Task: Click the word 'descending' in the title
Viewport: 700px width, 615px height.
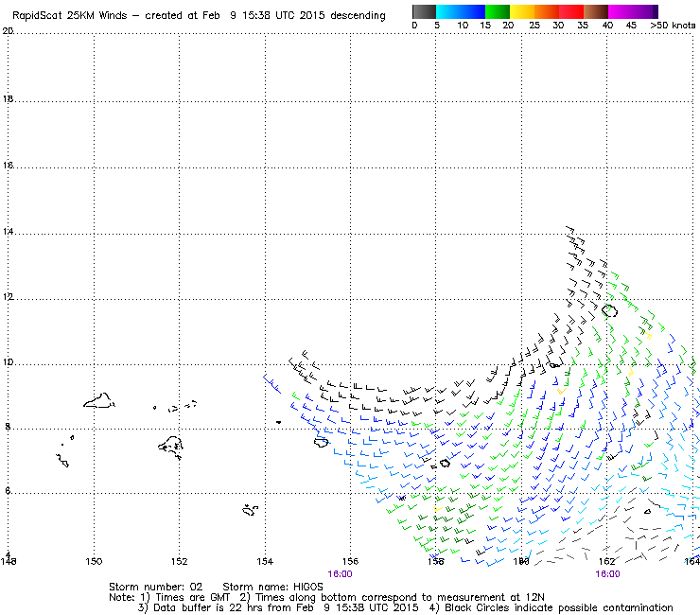Action: click(358, 16)
